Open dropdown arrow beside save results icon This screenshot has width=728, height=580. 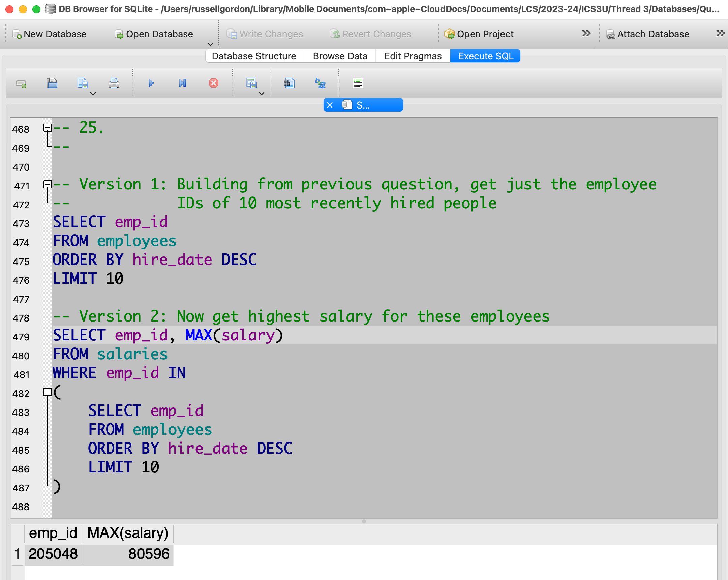(x=261, y=93)
